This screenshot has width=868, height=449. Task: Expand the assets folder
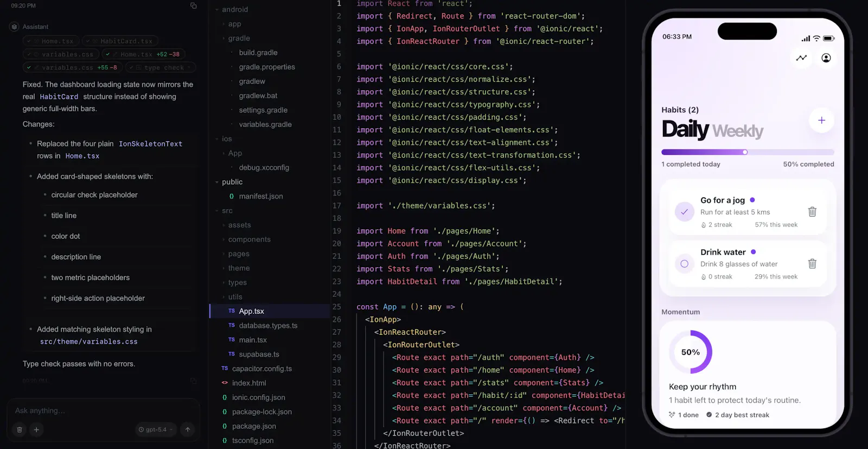pos(239,225)
